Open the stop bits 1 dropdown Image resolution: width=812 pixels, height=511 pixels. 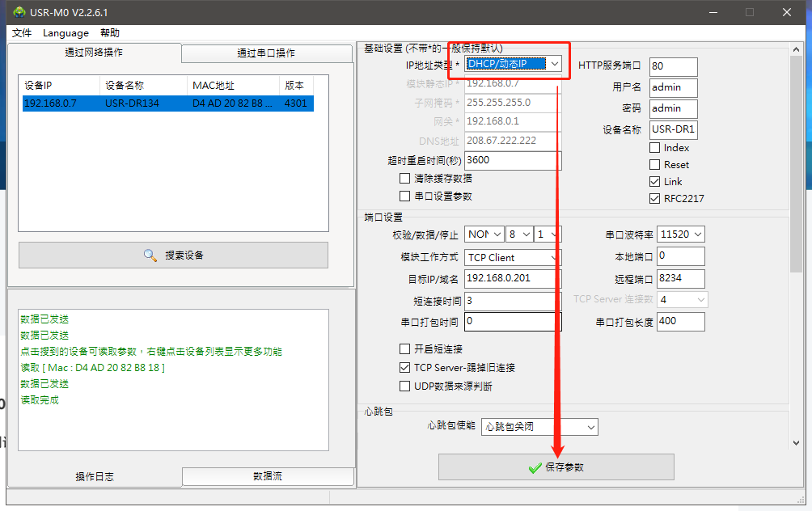point(548,234)
